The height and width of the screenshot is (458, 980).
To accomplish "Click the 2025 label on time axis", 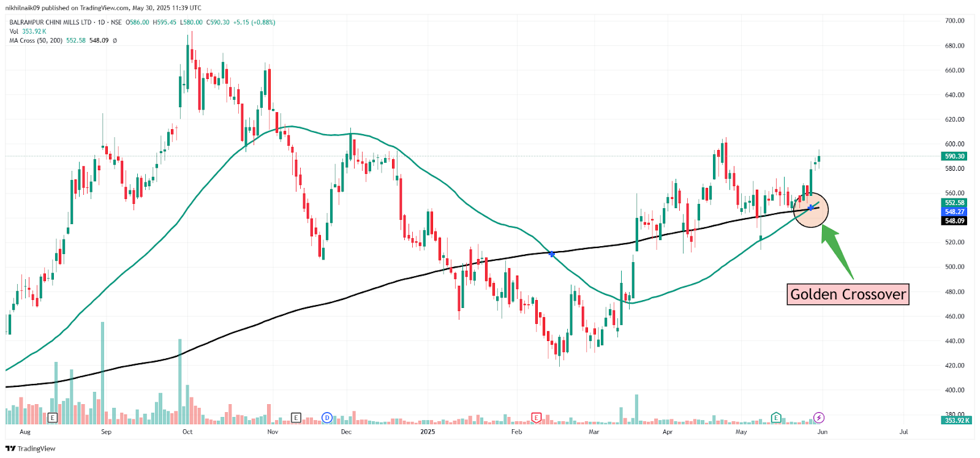I will (x=428, y=432).
